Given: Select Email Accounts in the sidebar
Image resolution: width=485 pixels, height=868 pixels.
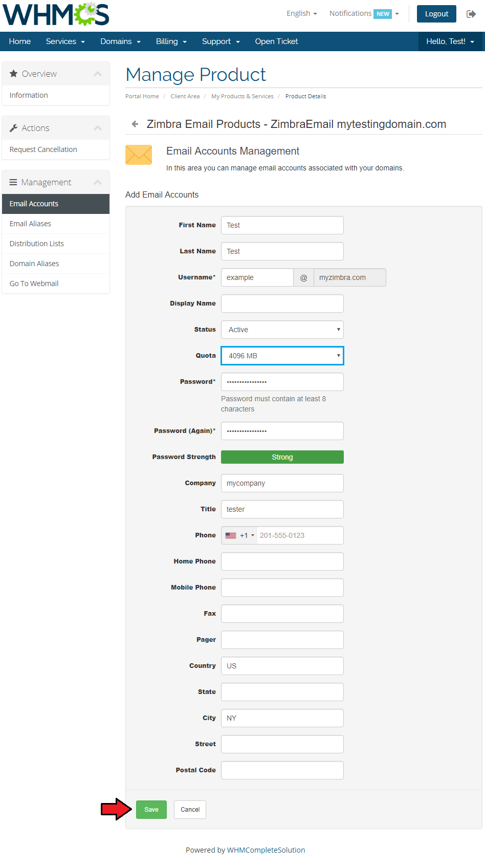Looking at the screenshot, I should tap(56, 204).
